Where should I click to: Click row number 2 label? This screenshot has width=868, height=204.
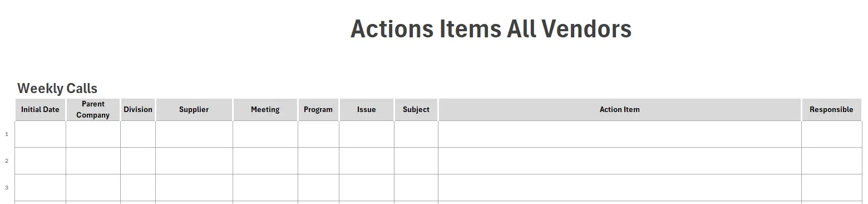[x=7, y=161]
